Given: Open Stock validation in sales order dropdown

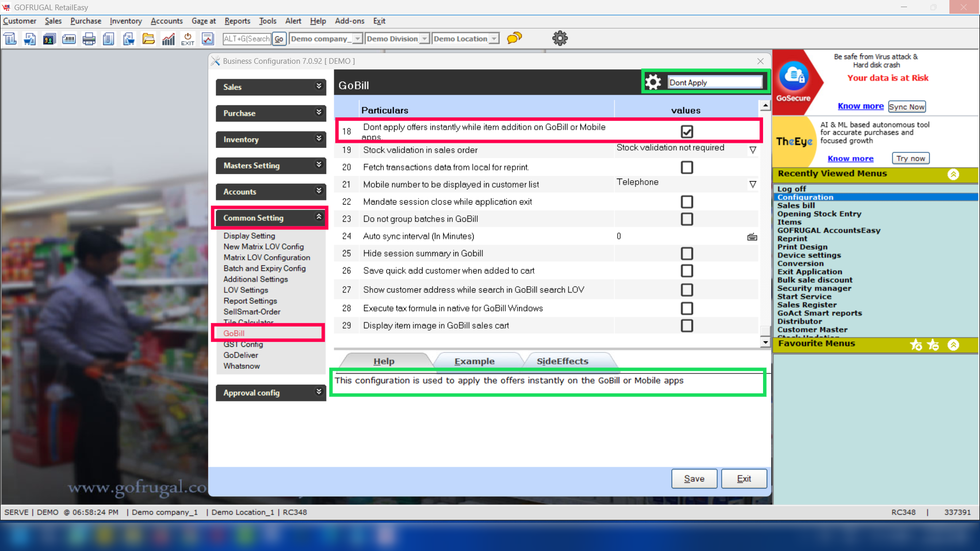Looking at the screenshot, I should tap(752, 150).
